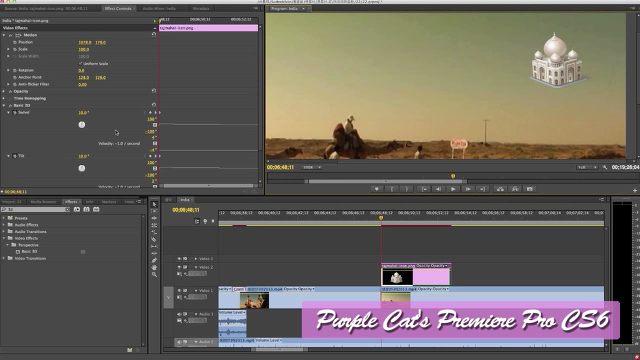Click Go to In point button
The height and width of the screenshot is (360, 640).
(x=424, y=189)
